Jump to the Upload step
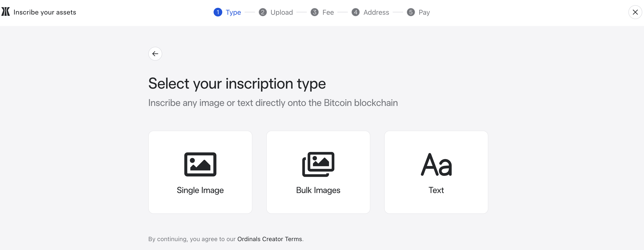Image resolution: width=644 pixels, height=250 pixels. coord(281,13)
